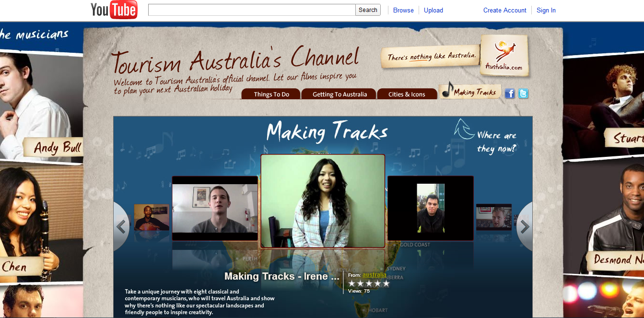Open the 'australia' uploader link
Viewport: 644px width, 318px height.
click(x=374, y=275)
